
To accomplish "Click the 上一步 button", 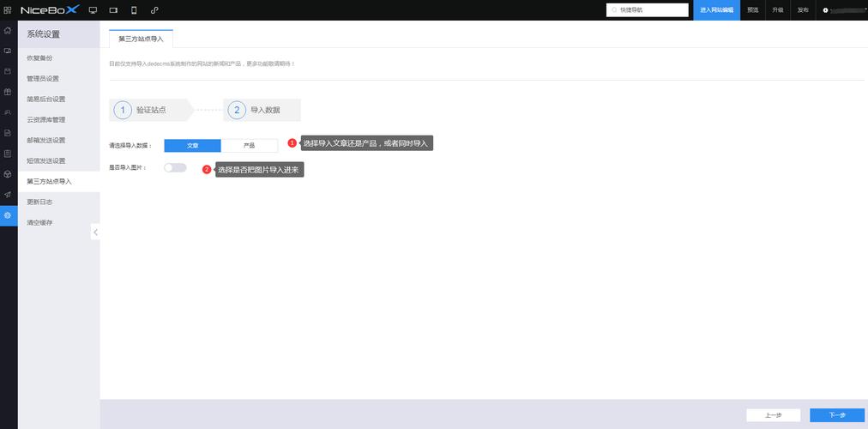I will [x=774, y=415].
